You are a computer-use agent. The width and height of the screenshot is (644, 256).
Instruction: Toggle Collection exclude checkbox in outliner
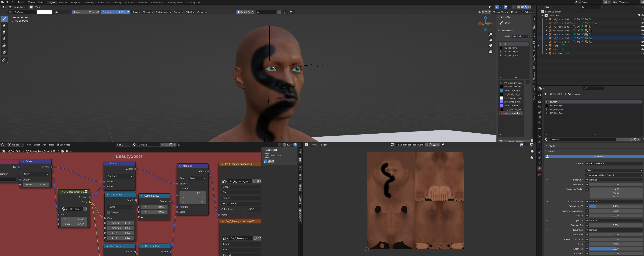(639, 16)
